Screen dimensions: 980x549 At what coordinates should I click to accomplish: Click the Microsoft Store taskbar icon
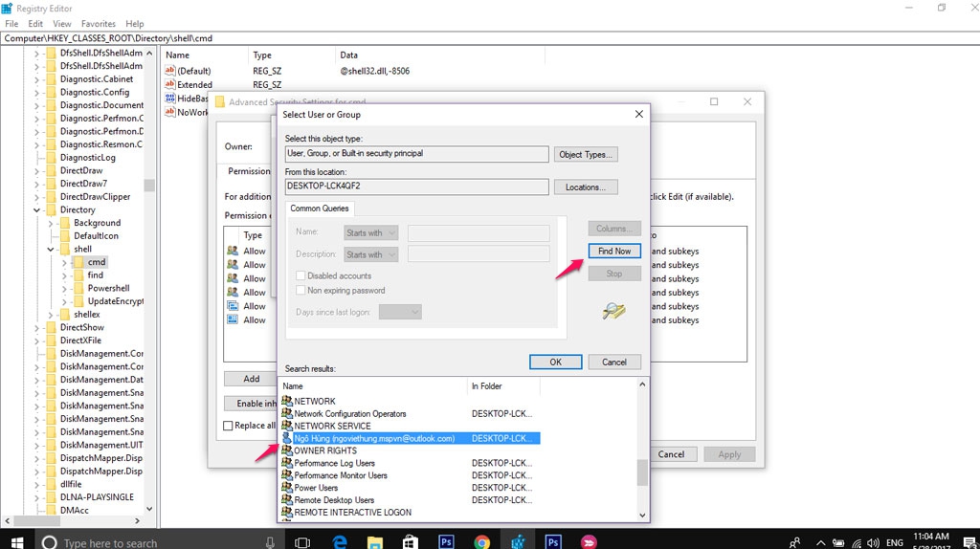(x=410, y=542)
